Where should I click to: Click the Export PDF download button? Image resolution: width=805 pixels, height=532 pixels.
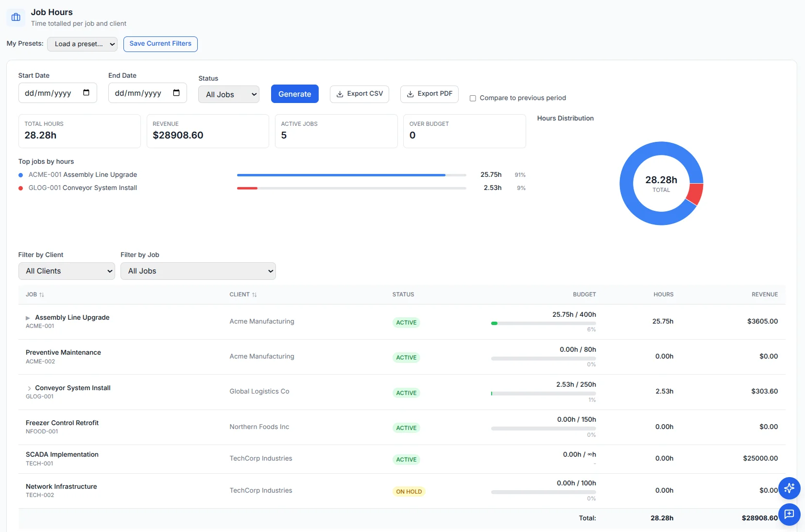[429, 94]
